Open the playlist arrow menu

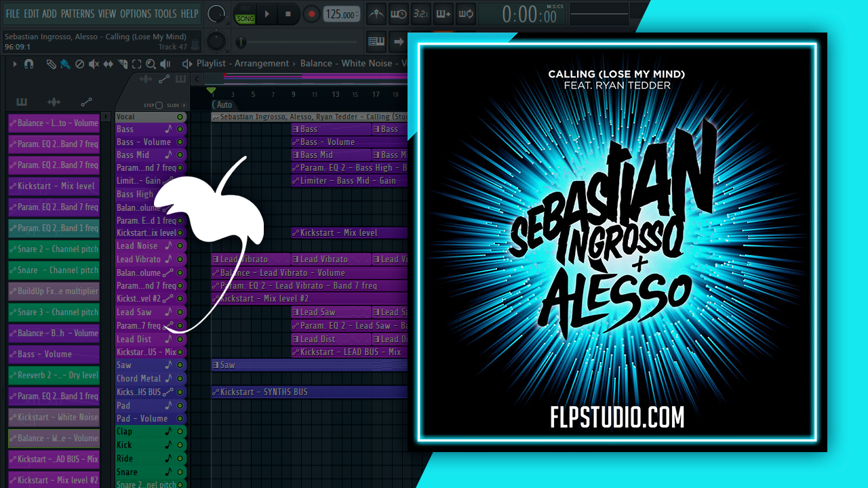(x=15, y=63)
